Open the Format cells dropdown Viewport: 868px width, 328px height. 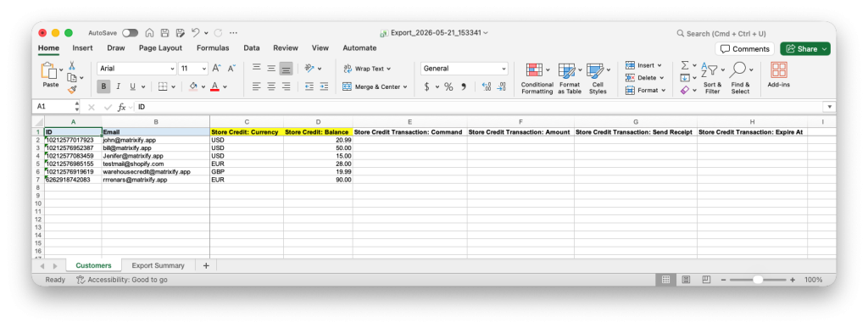[x=645, y=90]
